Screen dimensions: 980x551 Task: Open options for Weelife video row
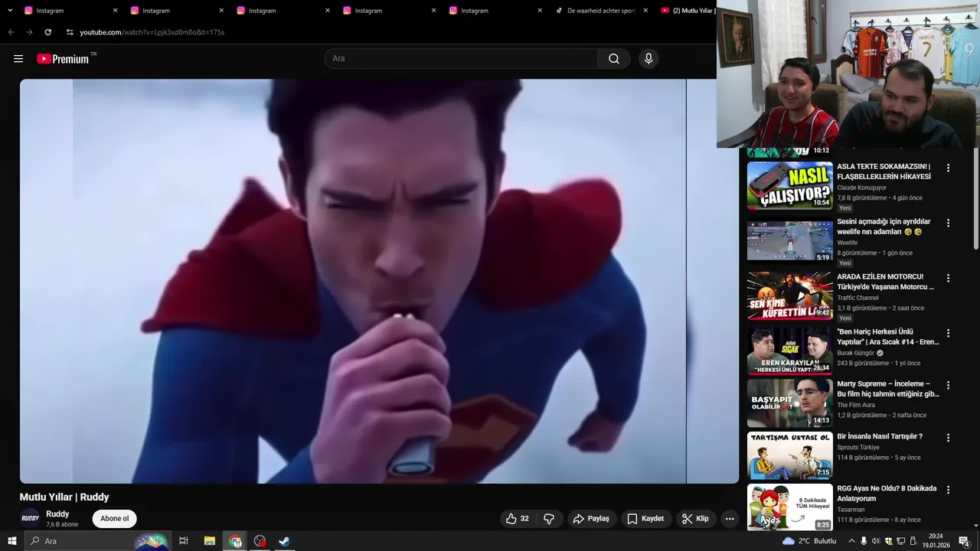point(948,223)
